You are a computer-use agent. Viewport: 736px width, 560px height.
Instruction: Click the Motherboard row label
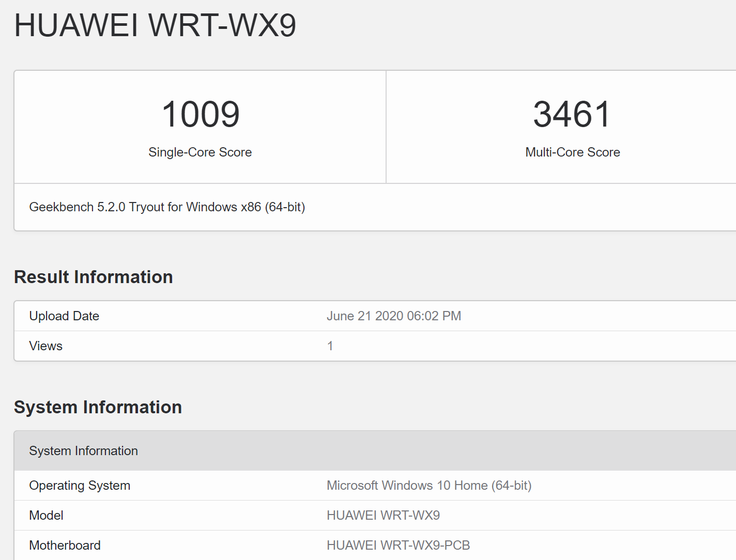[x=65, y=545]
